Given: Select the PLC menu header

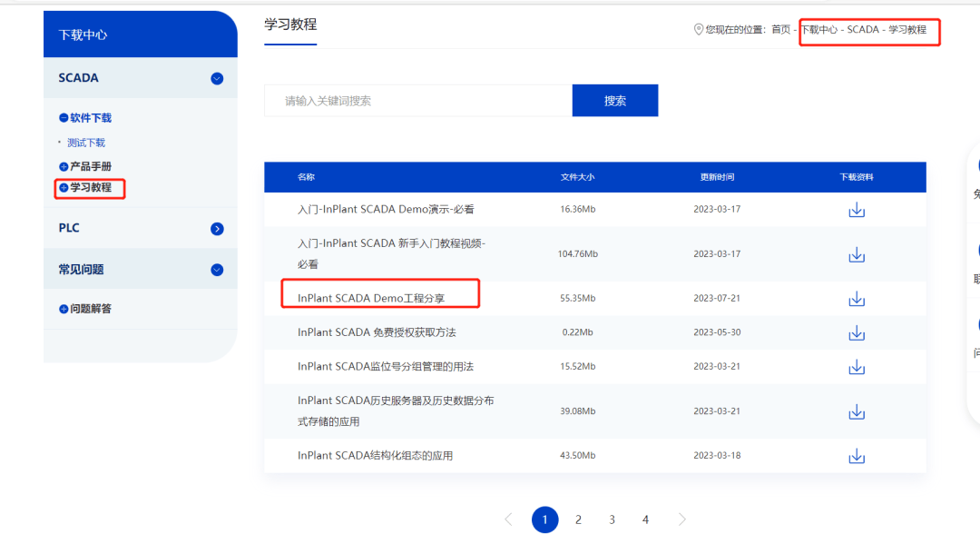Looking at the screenshot, I should point(141,228).
